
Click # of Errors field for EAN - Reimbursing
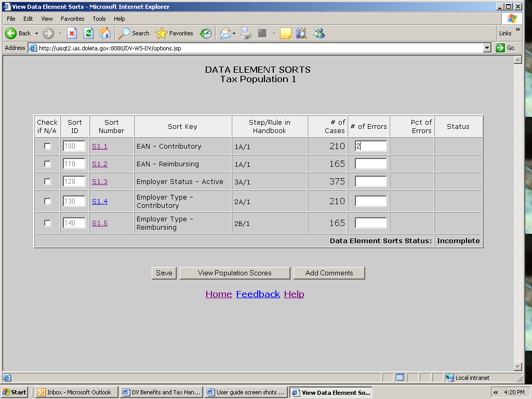click(370, 164)
